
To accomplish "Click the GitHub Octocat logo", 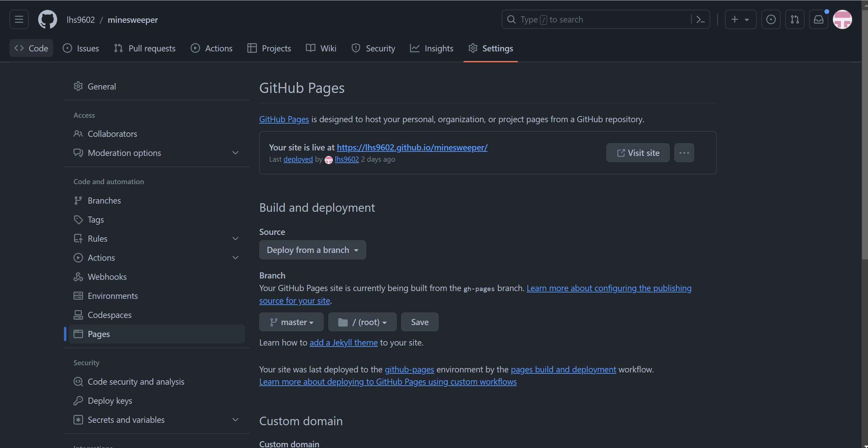I will [x=47, y=19].
